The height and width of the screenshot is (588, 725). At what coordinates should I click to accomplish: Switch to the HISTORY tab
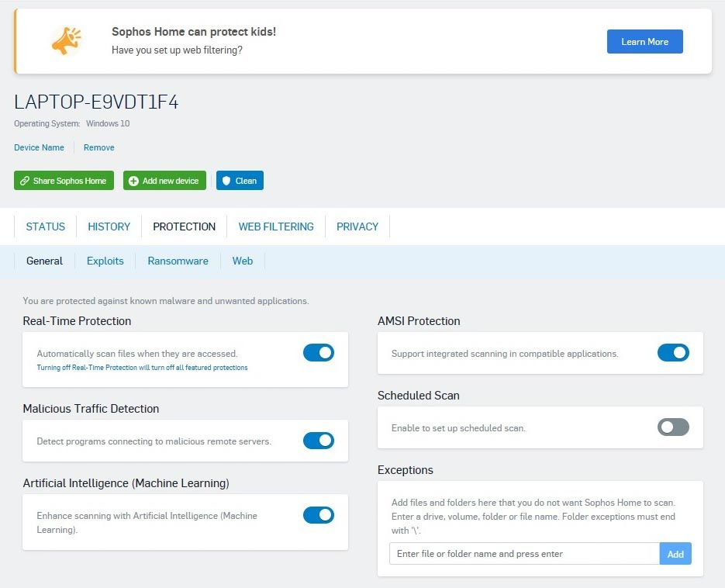coord(109,227)
